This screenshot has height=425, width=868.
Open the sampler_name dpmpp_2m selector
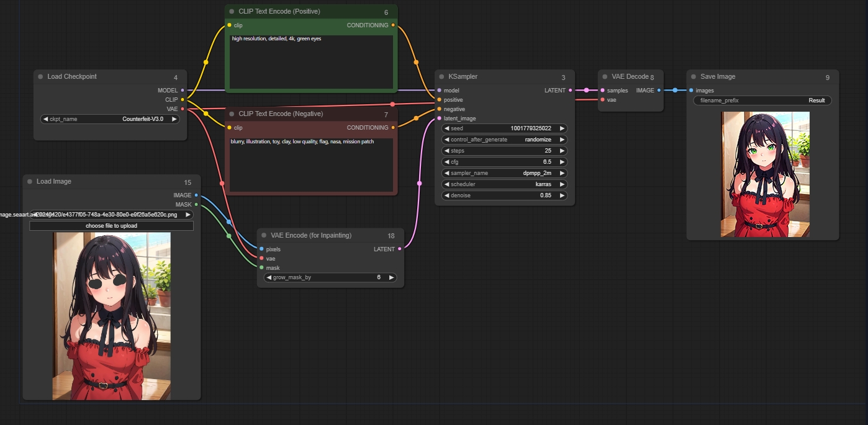[x=504, y=173]
